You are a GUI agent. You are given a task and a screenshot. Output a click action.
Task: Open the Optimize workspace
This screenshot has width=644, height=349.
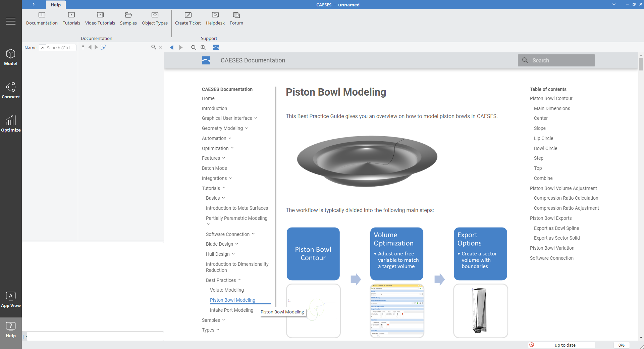tap(11, 124)
